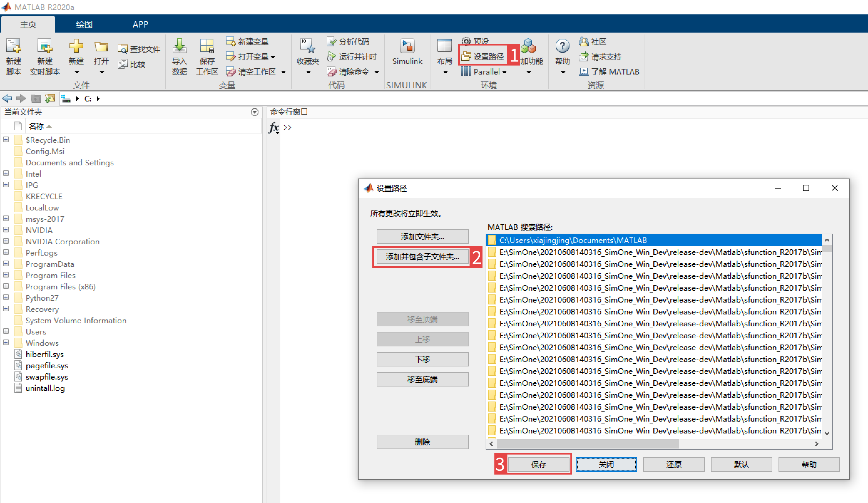This screenshot has width=868, height=503.
Task: Expand the $Recycle.Bin folder
Action: tap(6, 139)
